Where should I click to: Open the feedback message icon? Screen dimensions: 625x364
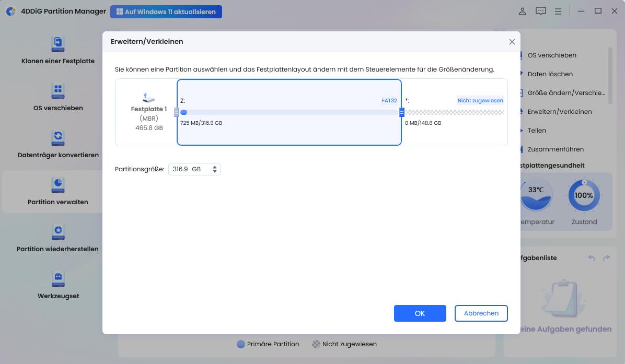coord(540,11)
